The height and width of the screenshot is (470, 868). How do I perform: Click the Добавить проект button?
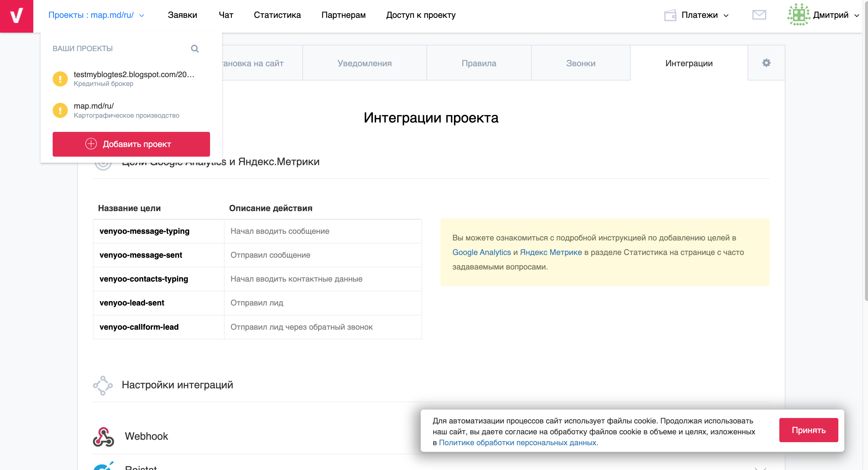pos(131,144)
